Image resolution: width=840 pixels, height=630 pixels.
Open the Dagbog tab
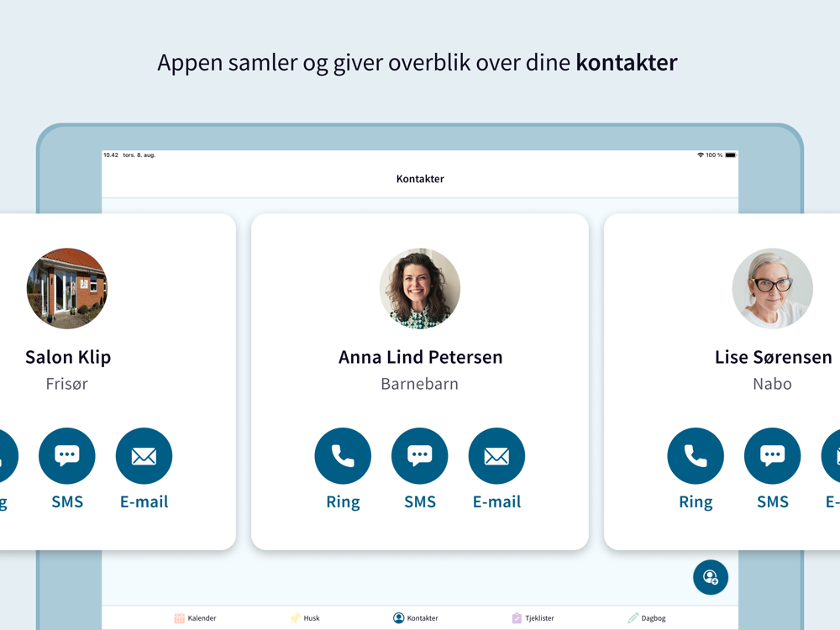[x=647, y=618]
